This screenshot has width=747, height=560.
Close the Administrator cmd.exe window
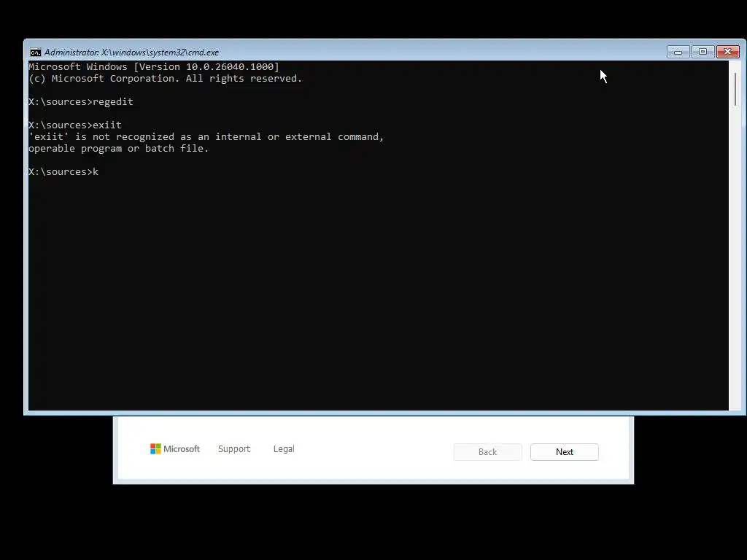click(728, 52)
